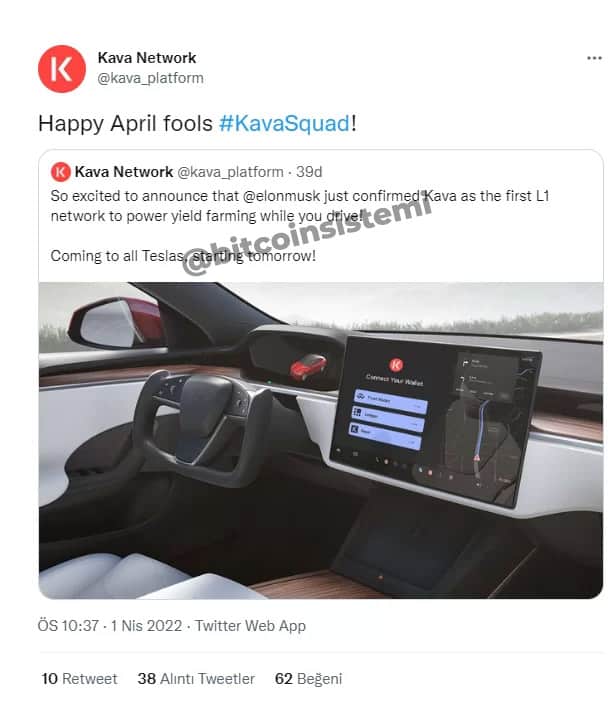Open the quoted tweet's 39d timestamp
Image resolution: width=616 pixels, height=714 pixels.
tap(309, 172)
